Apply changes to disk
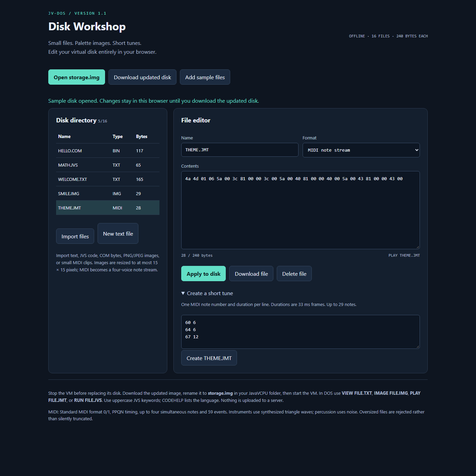Screen dimensions: 476x476 click(x=203, y=274)
